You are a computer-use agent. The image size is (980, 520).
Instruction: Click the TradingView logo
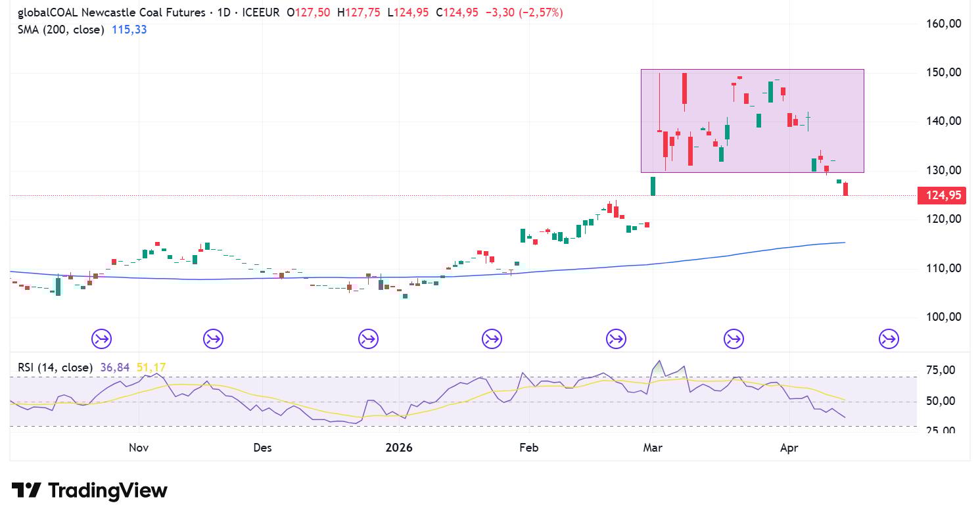coord(89,490)
